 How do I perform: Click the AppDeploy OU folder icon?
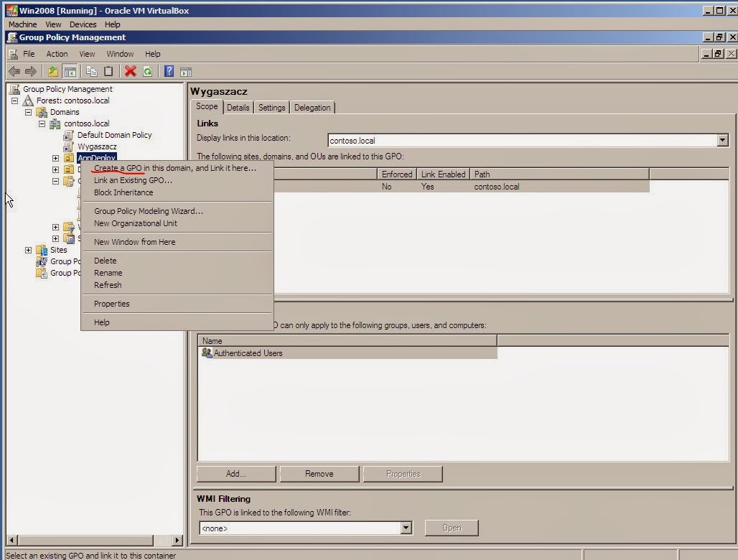point(69,158)
